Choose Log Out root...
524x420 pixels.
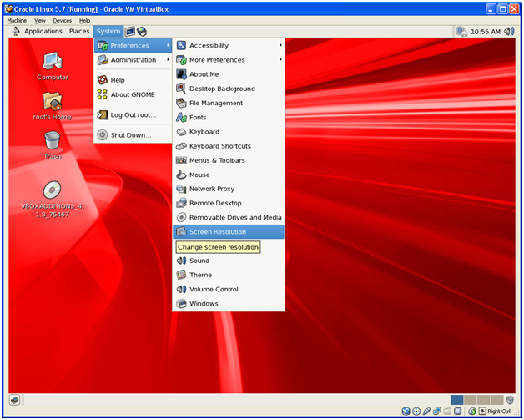point(133,115)
